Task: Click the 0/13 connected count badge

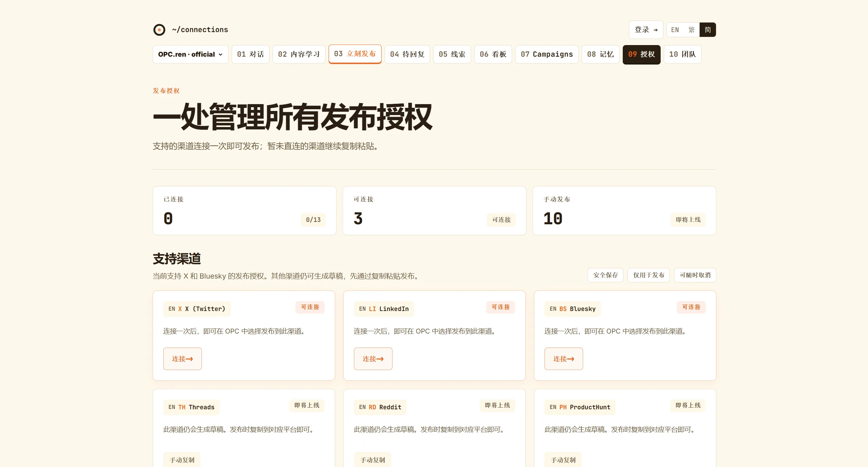Action: tap(313, 220)
